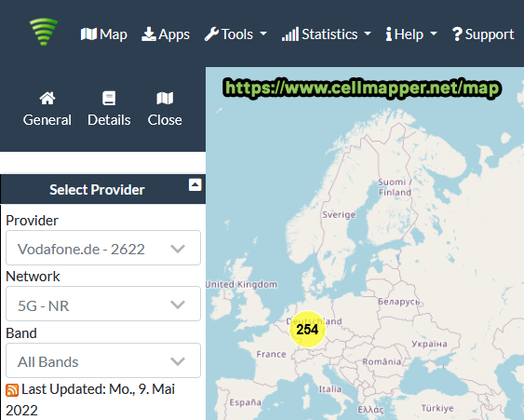Screen dimensions: 524x420
Task: Open the Map page in navbar
Action: (104, 34)
